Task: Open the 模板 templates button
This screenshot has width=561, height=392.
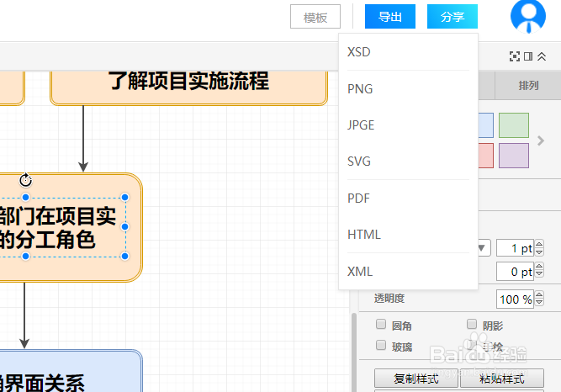Action: point(315,17)
